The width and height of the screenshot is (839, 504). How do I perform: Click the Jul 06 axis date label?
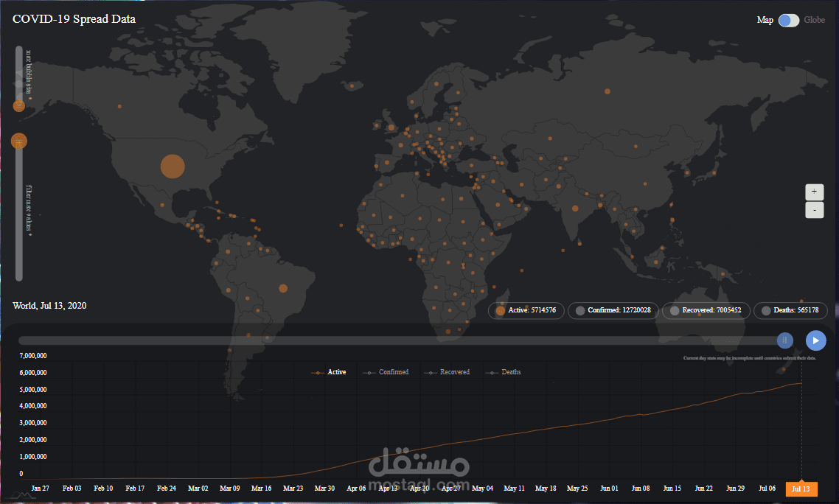click(767, 489)
